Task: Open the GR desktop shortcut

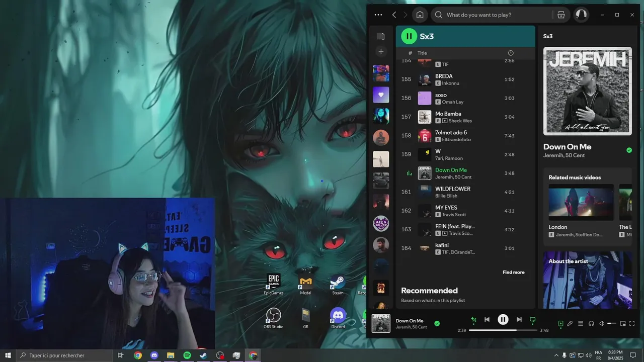Action: pyautogui.click(x=305, y=318)
